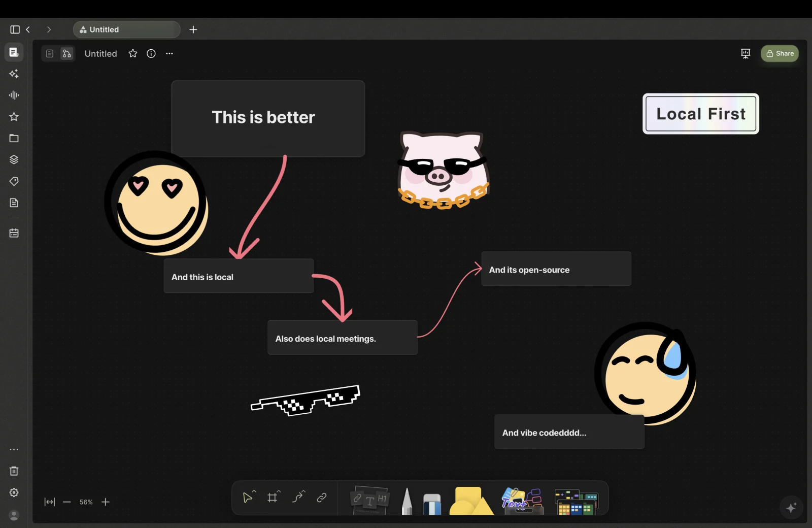Image resolution: width=812 pixels, height=528 pixels.
Task: Open the AI assistant sparkle button
Action: pos(791,507)
